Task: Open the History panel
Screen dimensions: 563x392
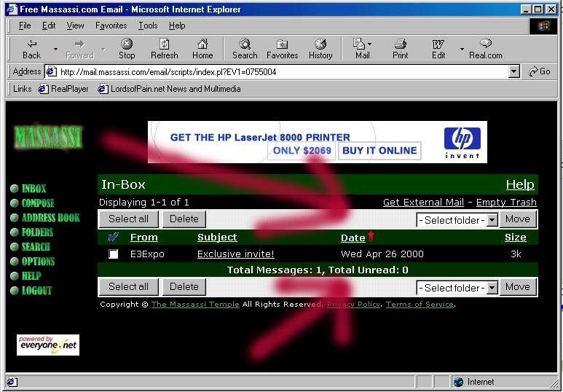Action: coord(320,50)
